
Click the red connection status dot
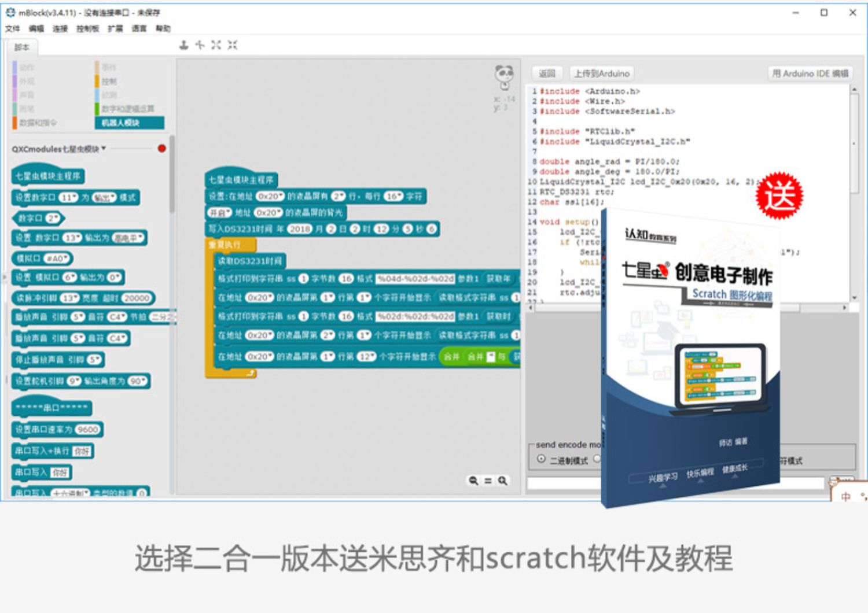(162, 149)
